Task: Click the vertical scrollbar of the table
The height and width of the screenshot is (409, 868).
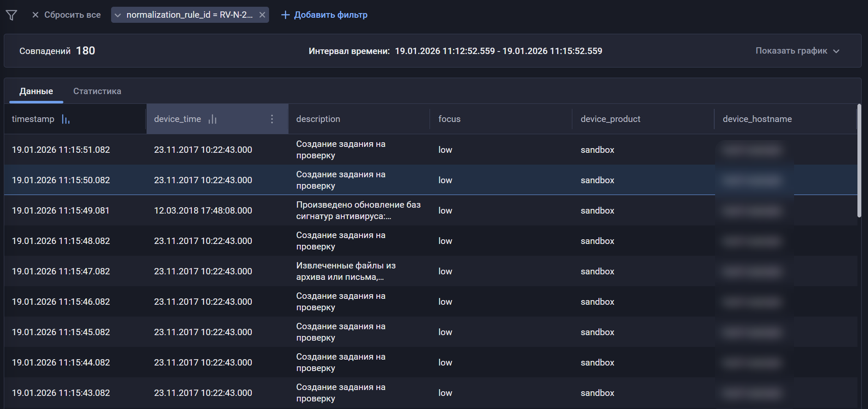Action: click(859, 160)
